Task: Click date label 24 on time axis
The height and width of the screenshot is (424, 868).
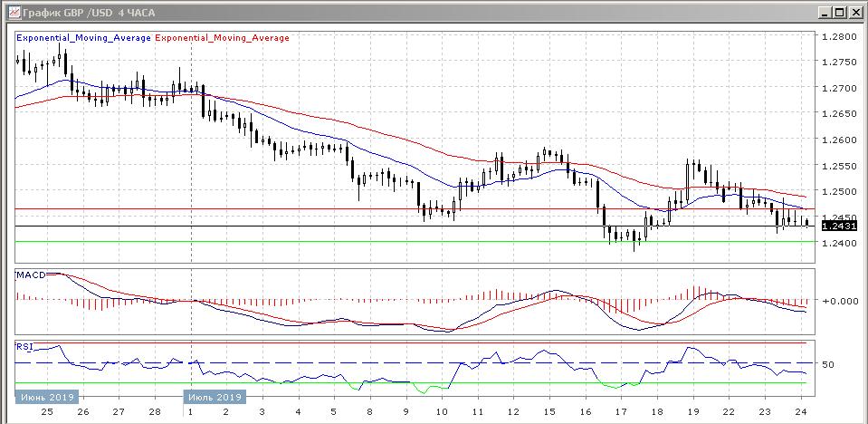Action: (x=800, y=412)
